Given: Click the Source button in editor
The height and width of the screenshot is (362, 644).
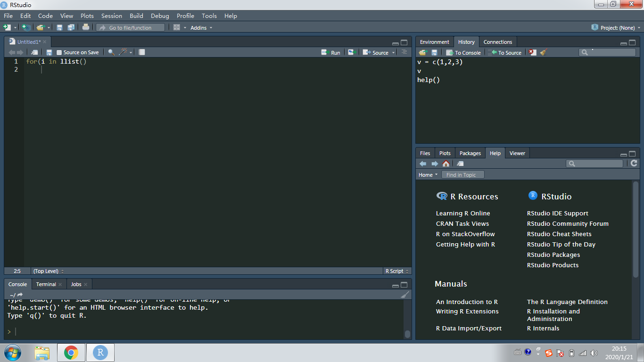Looking at the screenshot, I should tap(376, 52).
